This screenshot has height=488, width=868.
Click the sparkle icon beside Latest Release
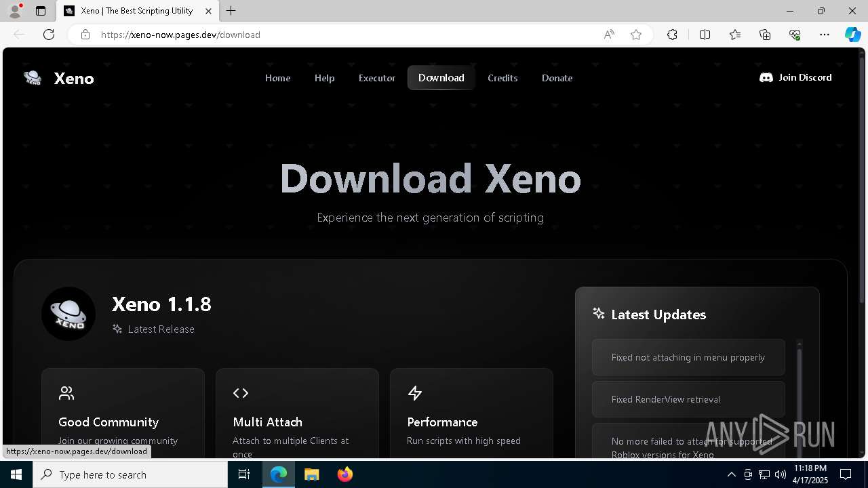117,329
